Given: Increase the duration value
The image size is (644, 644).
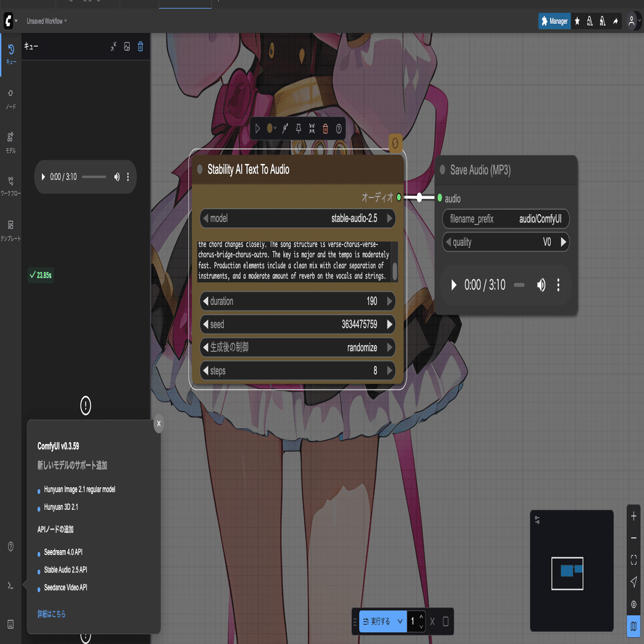Looking at the screenshot, I should tap(390, 301).
